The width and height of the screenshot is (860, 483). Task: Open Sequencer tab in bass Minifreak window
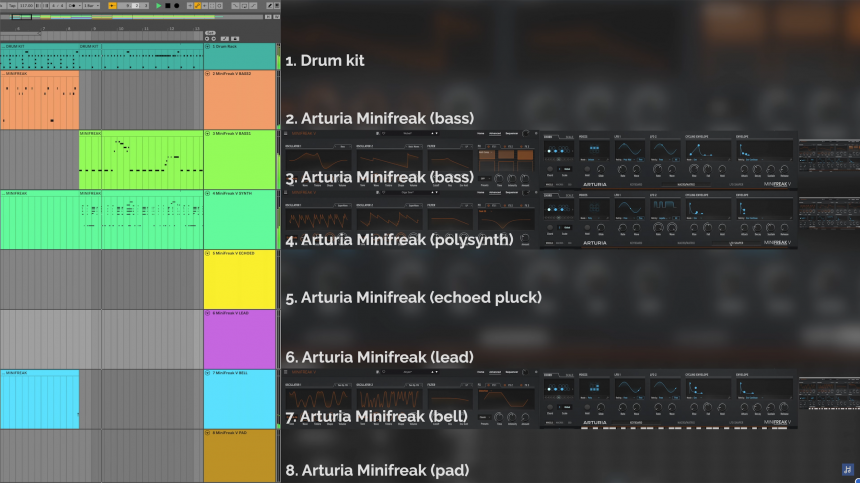pos(512,133)
